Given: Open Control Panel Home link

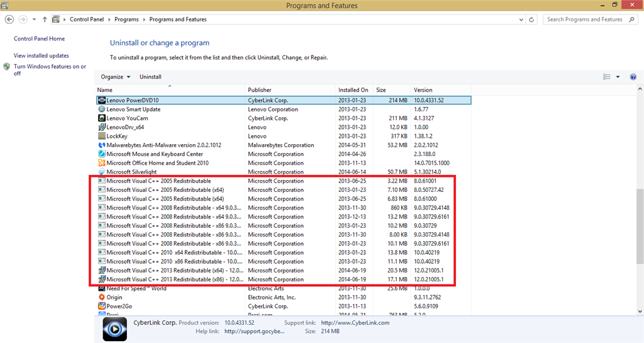Looking at the screenshot, I should pos(39,38).
